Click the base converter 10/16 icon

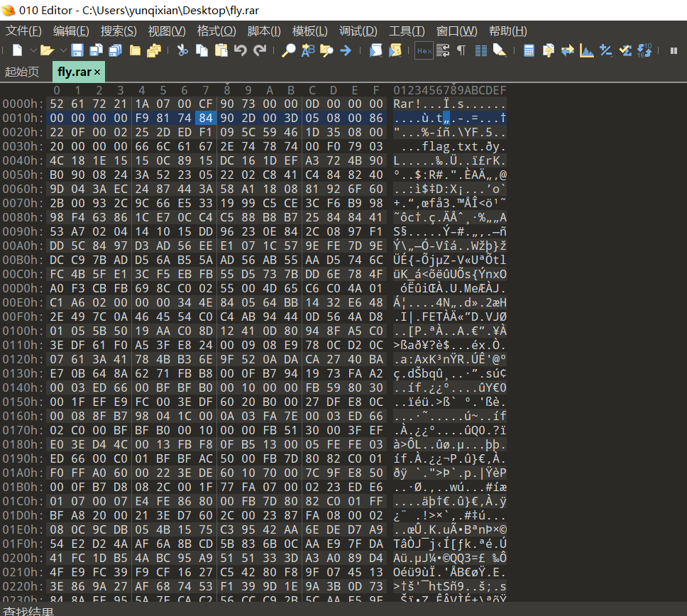(x=644, y=51)
